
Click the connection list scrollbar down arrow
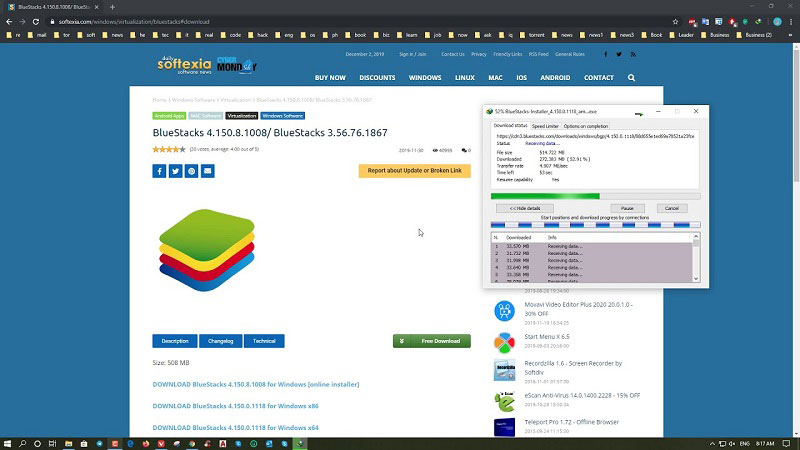point(696,279)
